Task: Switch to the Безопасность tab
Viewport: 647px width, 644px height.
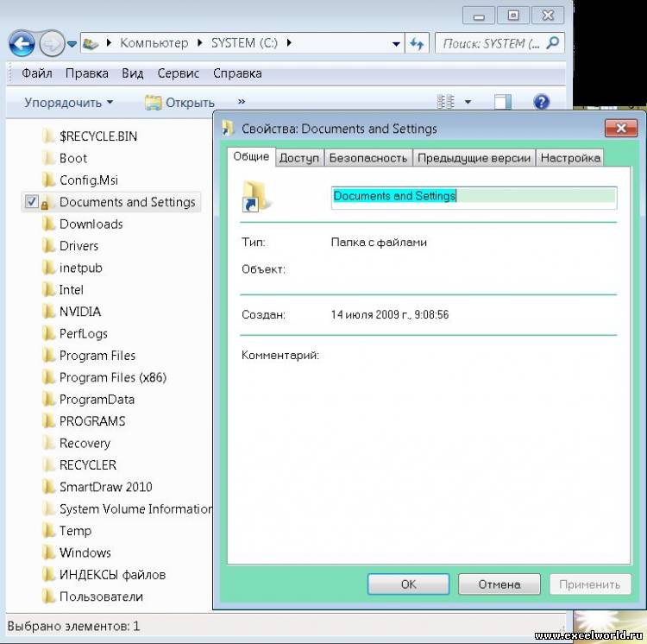Action: [368, 158]
